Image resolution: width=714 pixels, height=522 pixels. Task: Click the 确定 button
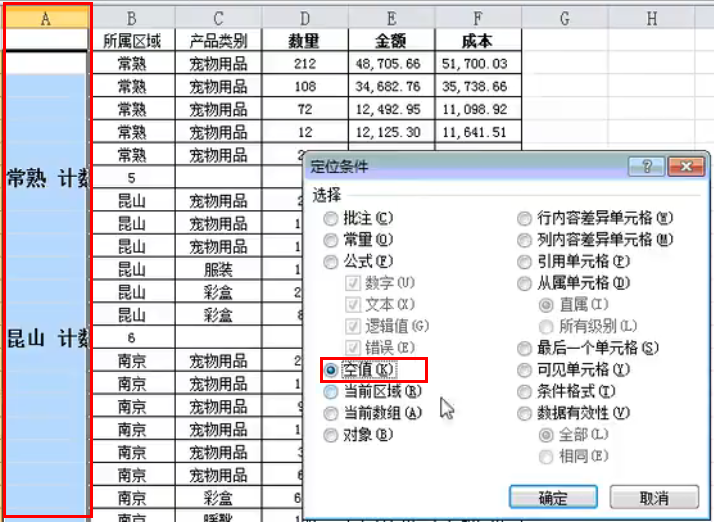(x=553, y=497)
